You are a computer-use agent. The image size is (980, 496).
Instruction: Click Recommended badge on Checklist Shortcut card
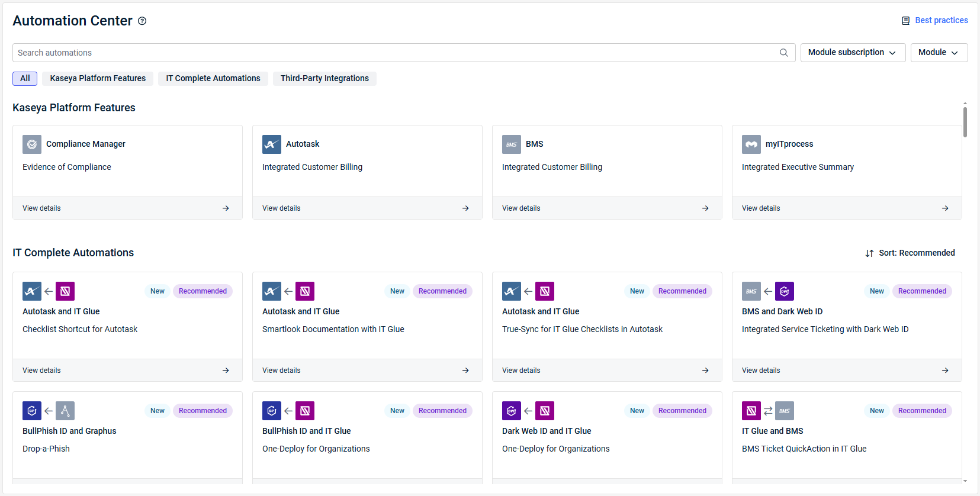[x=203, y=291]
